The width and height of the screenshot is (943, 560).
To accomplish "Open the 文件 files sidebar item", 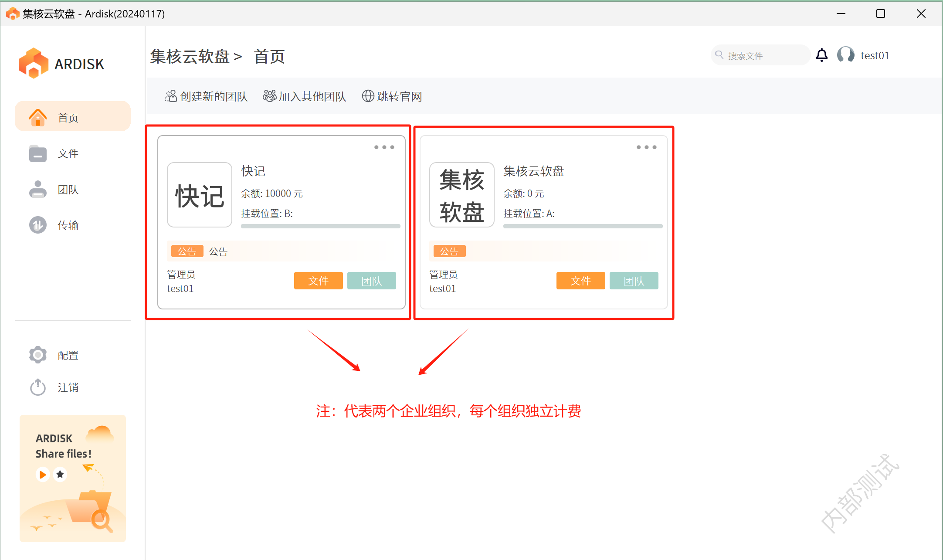I will [68, 153].
